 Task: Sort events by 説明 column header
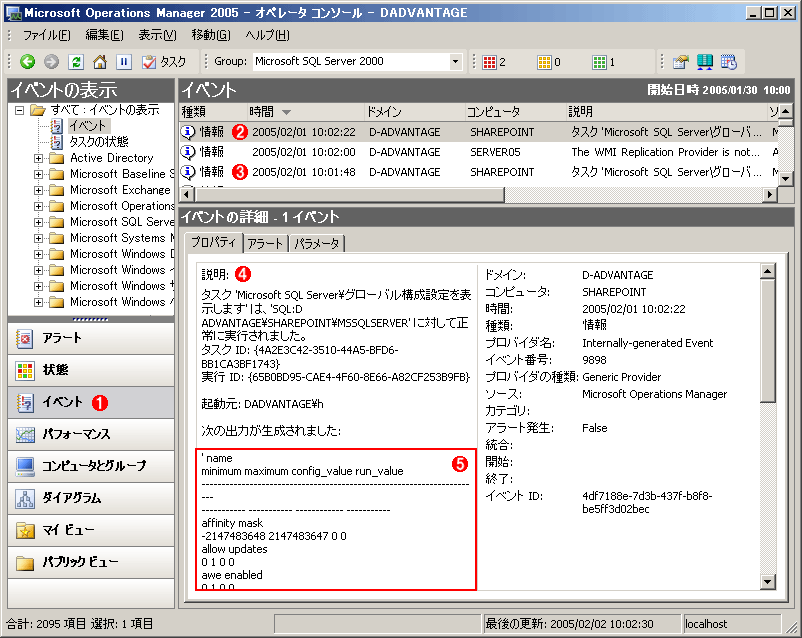(x=666, y=112)
